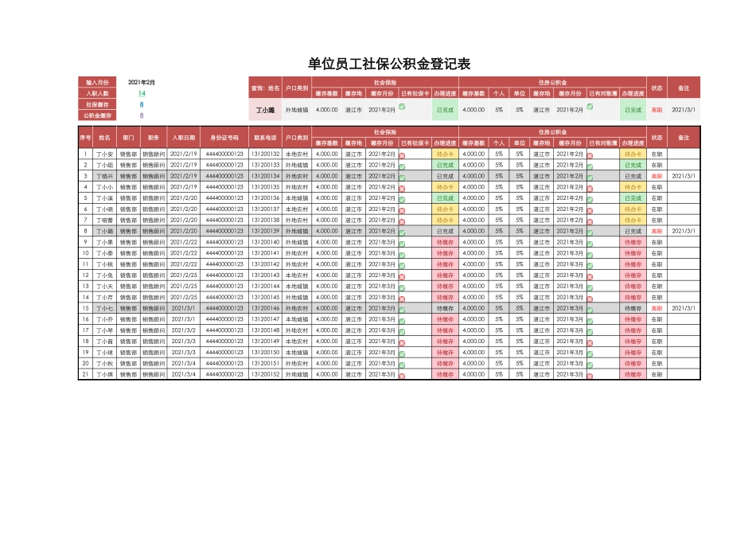Click row 9's pink 待缴存 social insurance progress cell
Viewport: 756px width, 535px height.
pos(445,242)
